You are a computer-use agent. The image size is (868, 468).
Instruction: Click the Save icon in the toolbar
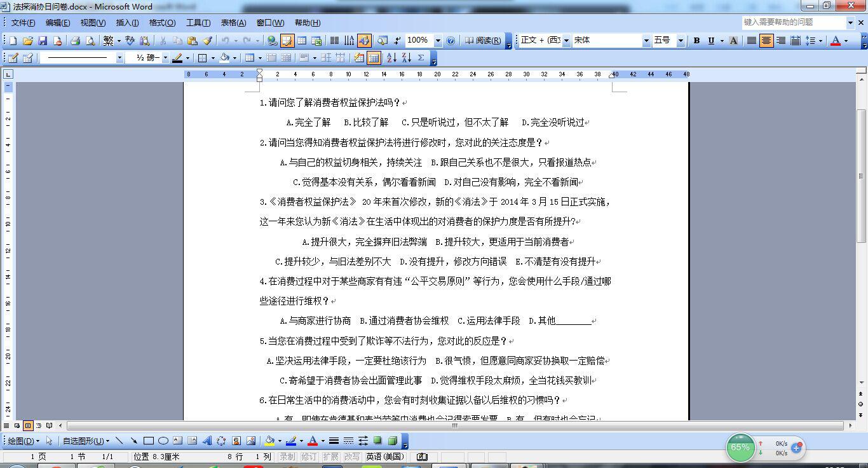43,41
